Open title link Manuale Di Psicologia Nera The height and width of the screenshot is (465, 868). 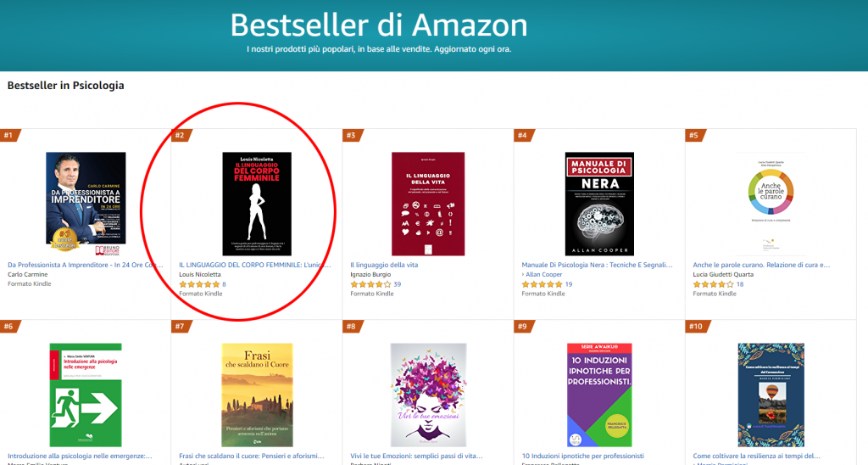[597, 265]
